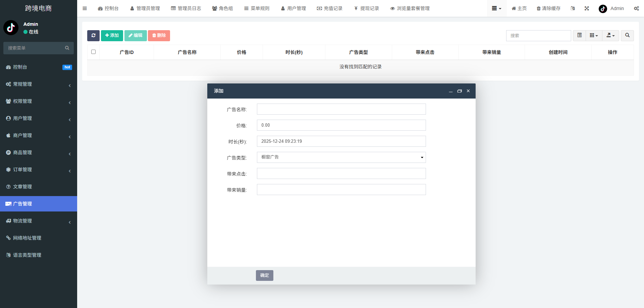Open the 广告类型 dropdown in the dialog
Viewport: 644px width, 308px height.
click(341, 157)
